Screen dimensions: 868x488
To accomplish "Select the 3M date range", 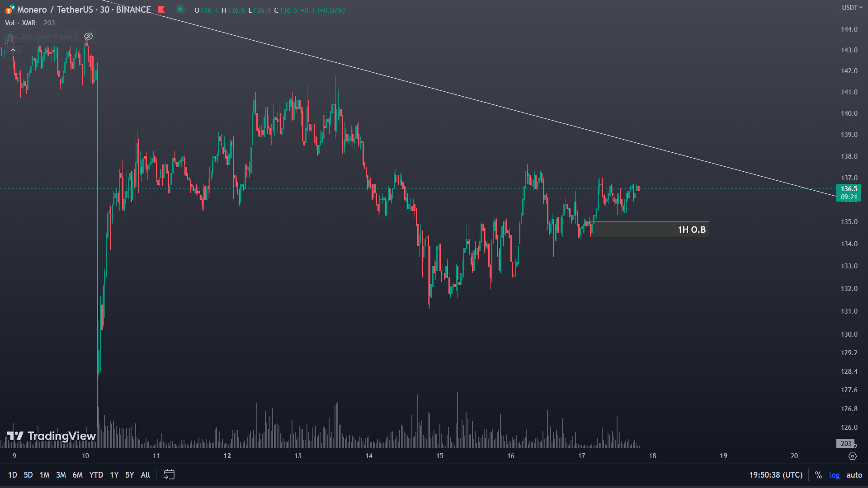I will (61, 475).
